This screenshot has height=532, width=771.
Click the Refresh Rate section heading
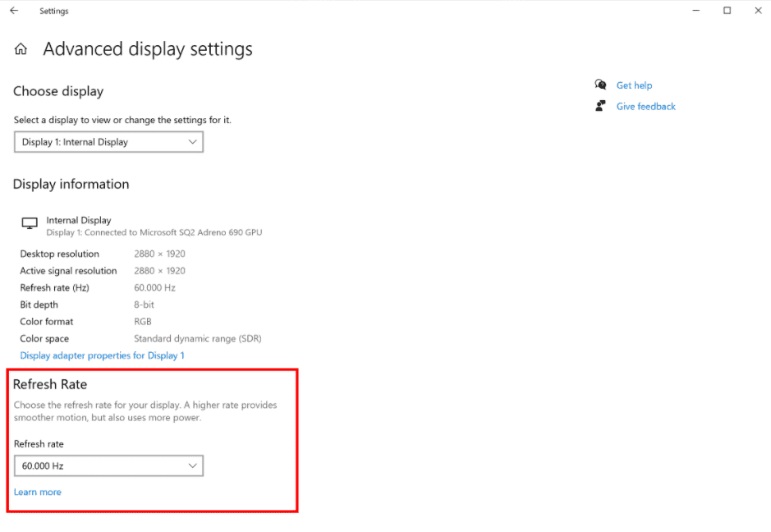click(49, 384)
